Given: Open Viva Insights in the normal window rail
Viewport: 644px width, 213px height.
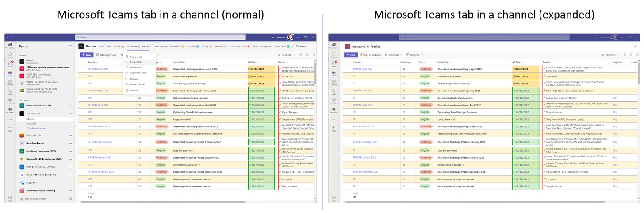Looking at the screenshot, I should (x=10, y=101).
